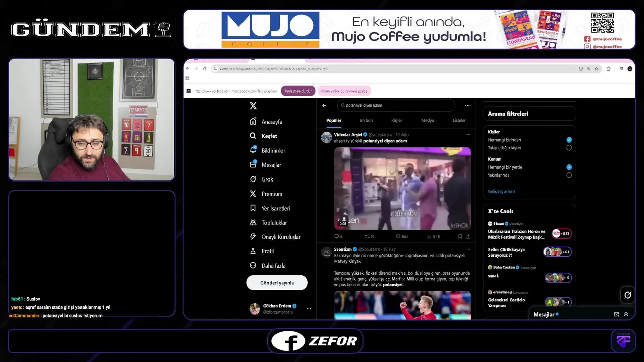Open Daha fazla circle icon
Image resolution: width=644 pixels, height=362 pixels.
pyautogui.click(x=253, y=265)
